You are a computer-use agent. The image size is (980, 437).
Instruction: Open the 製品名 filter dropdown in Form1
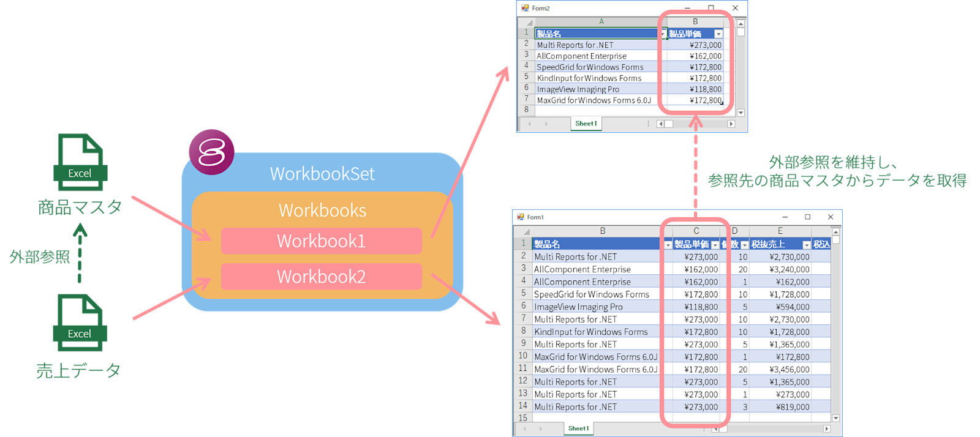[x=668, y=245]
